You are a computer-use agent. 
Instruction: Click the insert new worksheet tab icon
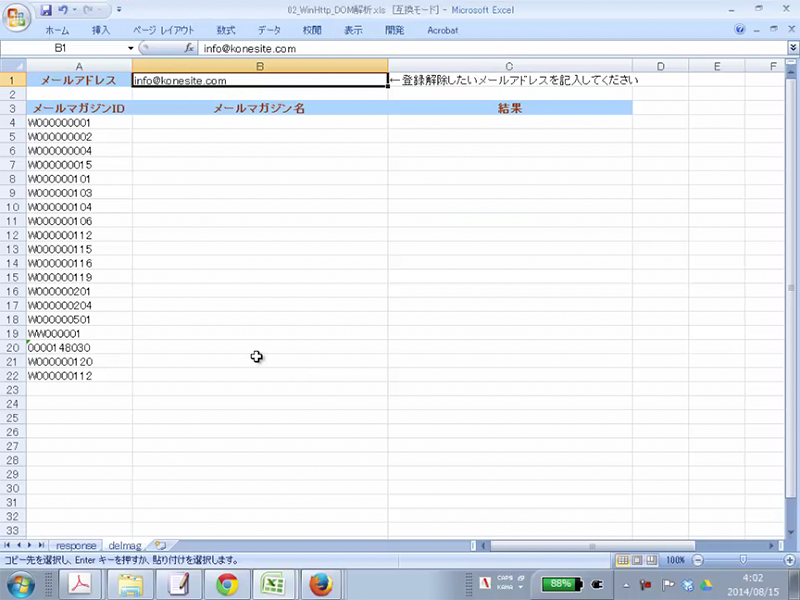pyautogui.click(x=160, y=545)
